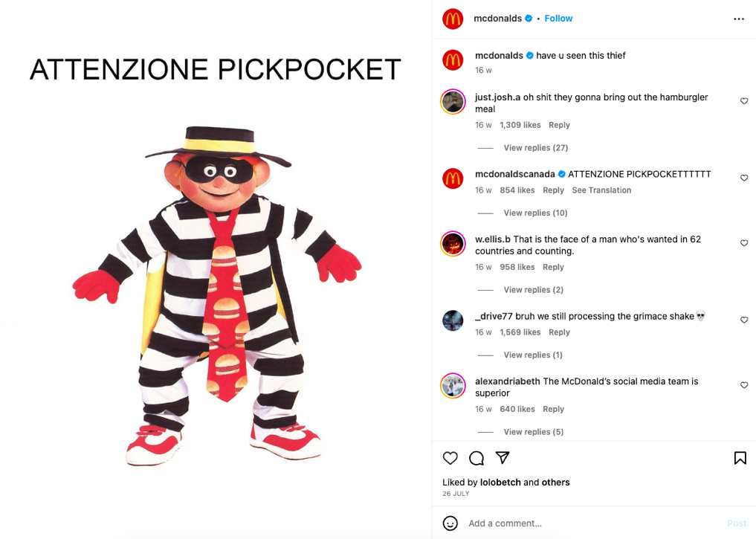This screenshot has height=539, width=756.
Task: Expand View replies (5) under alexandriabeth
Action: coord(533,431)
